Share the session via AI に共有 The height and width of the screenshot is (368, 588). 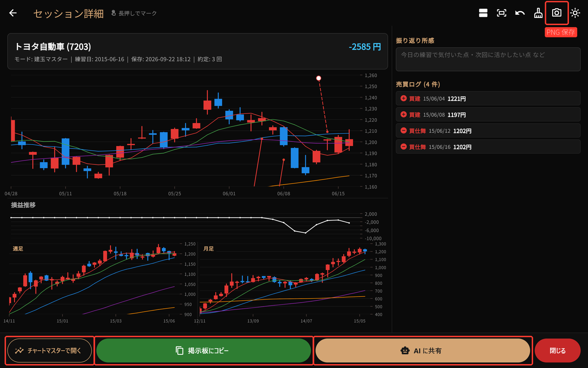click(423, 350)
